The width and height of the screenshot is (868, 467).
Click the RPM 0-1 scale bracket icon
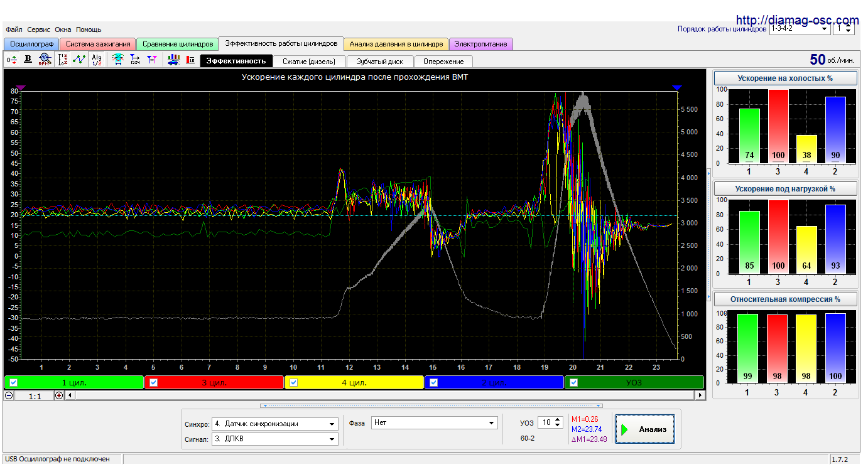[63, 60]
